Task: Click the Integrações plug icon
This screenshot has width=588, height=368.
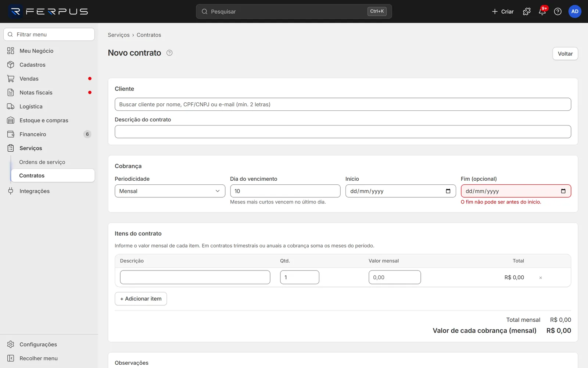Action: tap(11, 191)
